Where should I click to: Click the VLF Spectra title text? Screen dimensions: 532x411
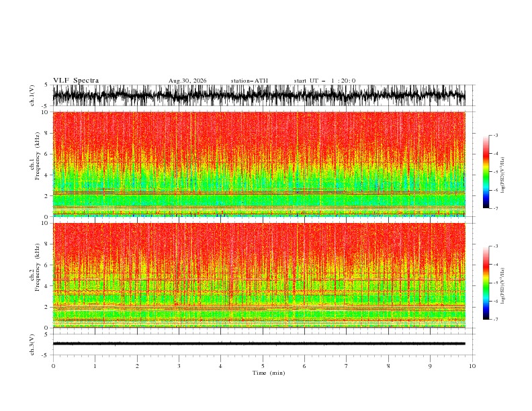tap(76, 81)
